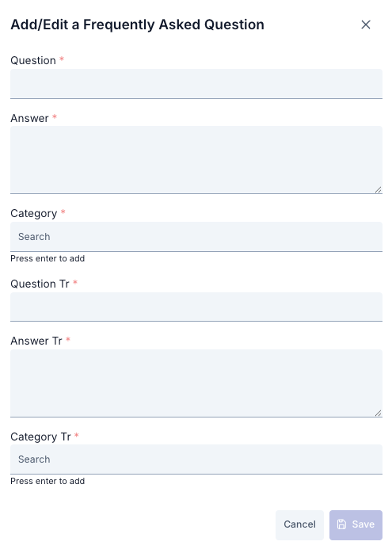392x549 pixels.
Task: Click the hint text below Category search
Action: [x=48, y=258]
